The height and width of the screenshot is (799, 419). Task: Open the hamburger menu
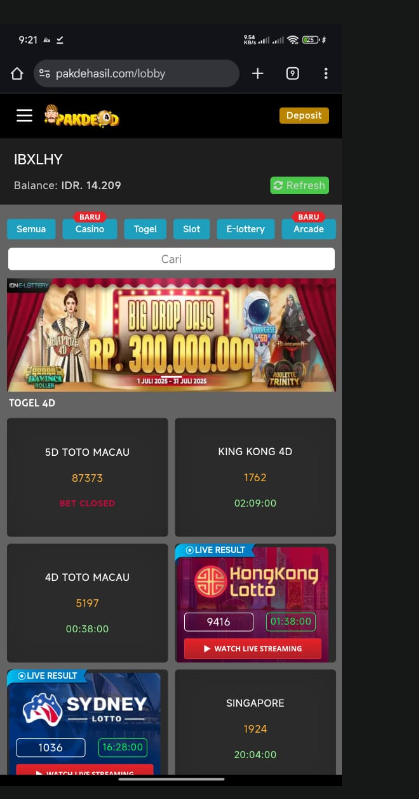pos(24,116)
